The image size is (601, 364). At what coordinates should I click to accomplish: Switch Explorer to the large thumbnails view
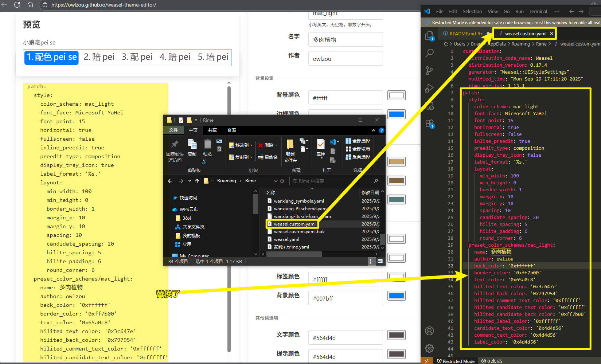pos(380,261)
